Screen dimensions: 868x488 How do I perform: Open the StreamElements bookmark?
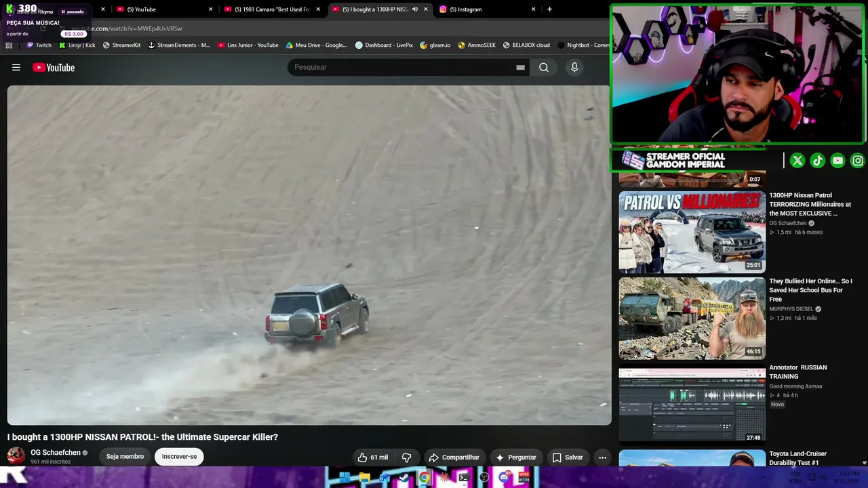179,45
